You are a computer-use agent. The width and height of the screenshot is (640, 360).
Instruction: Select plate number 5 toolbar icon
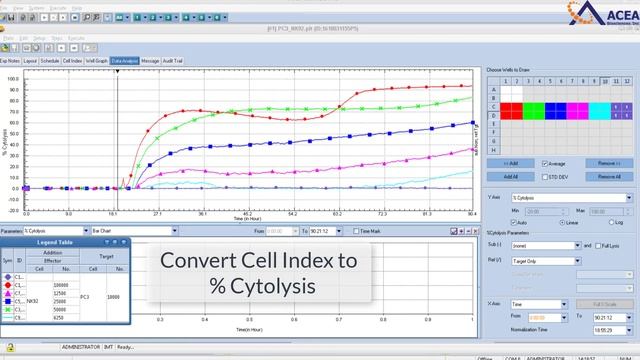(202, 18)
